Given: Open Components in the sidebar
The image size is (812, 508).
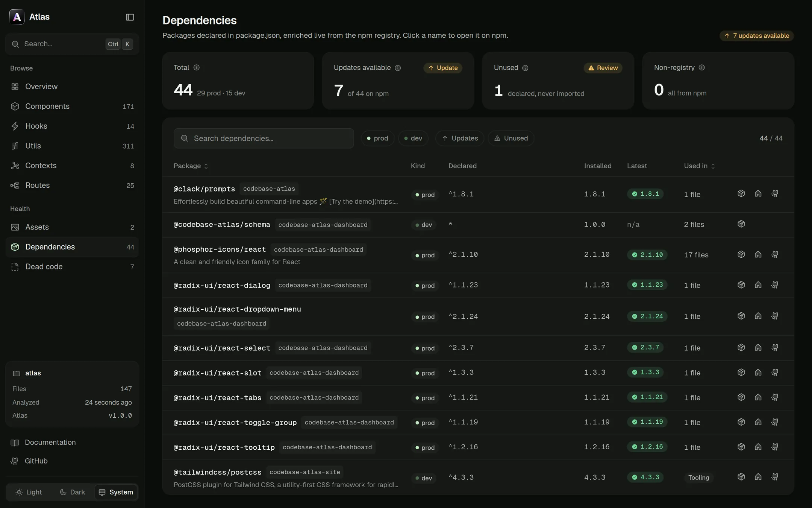Looking at the screenshot, I should 72,106.
